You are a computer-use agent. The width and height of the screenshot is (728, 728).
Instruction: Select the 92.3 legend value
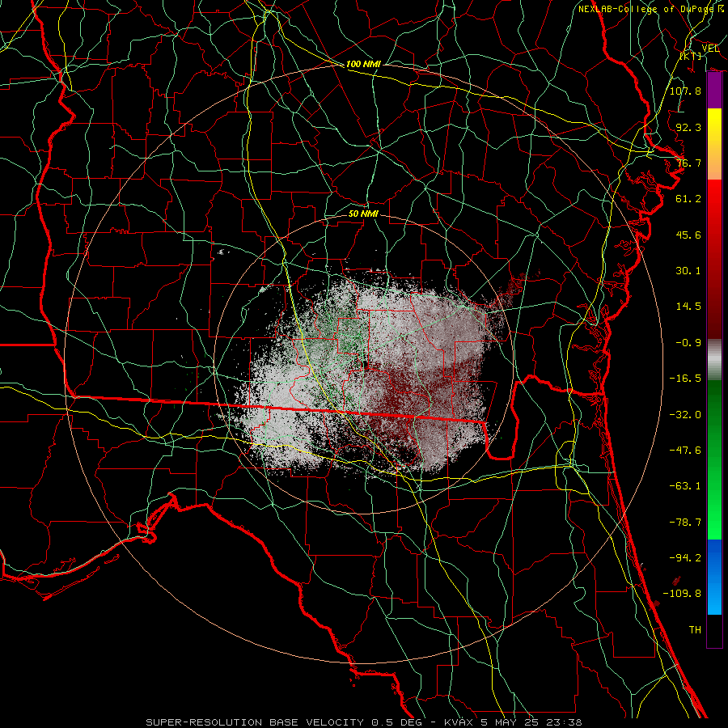coord(688,127)
